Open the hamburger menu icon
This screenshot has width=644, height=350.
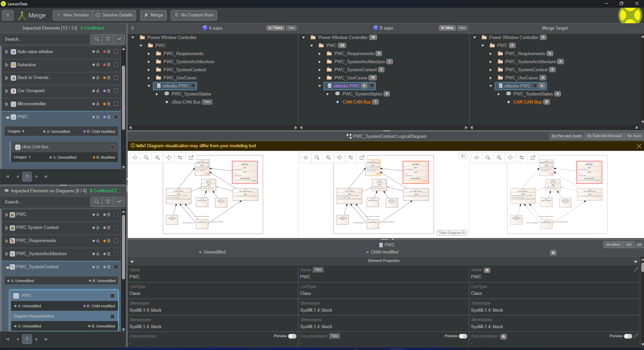(7, 15)
